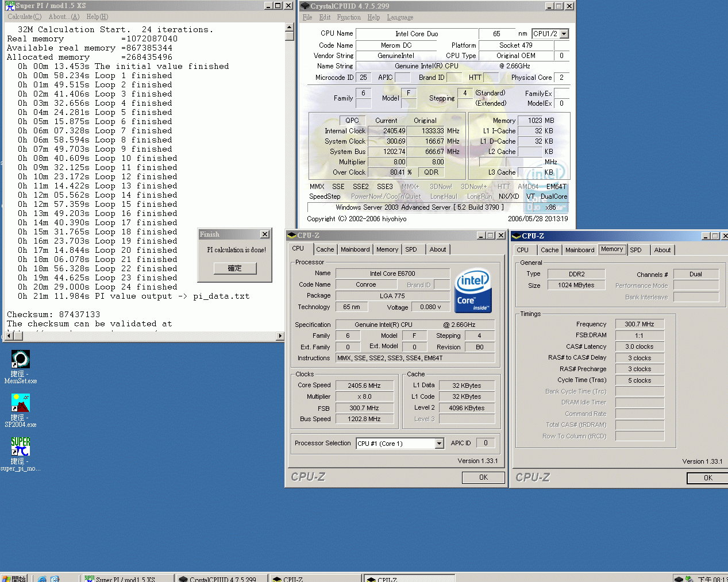
Task: Click the Level 2 cache value 4096 KBytes
Action: (x=467, y=408)
